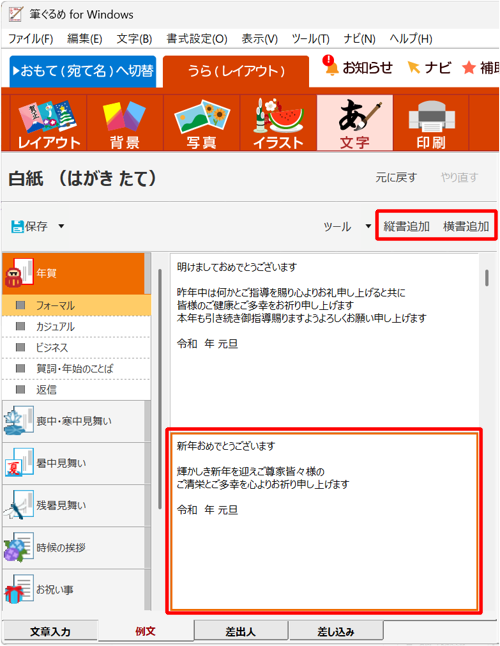
Task: Click the お祝い事 gift icon
Action: click(x=19, y=589)
